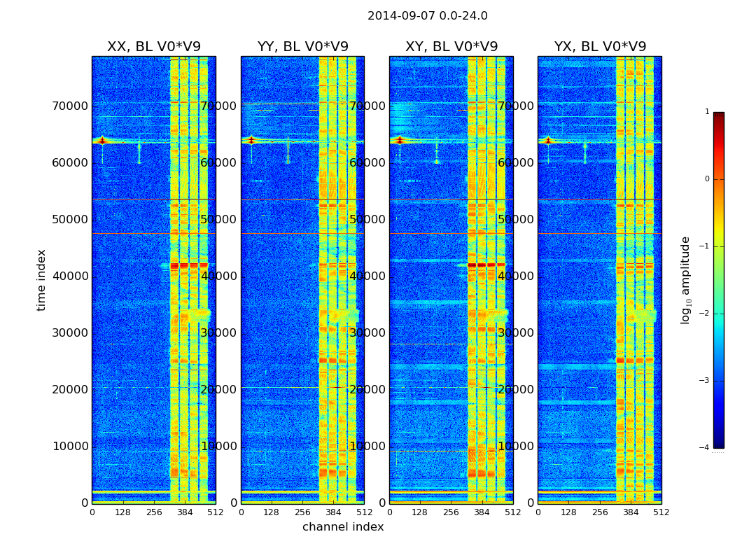This screenshot has height=560, width=735.
Task: Click the YX, BL V0*V9 panel title
Action: (600, 46)
